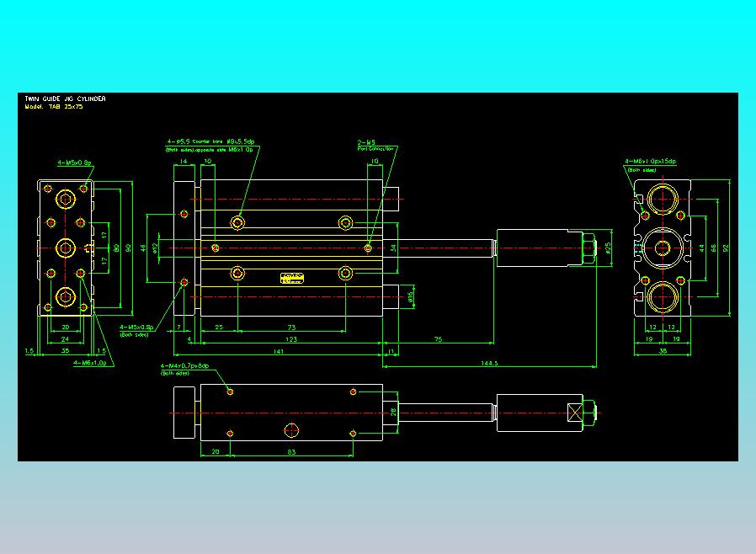The image size is (756, 554).
Task: Click the '11' dimension value
Action: [391, 351]
